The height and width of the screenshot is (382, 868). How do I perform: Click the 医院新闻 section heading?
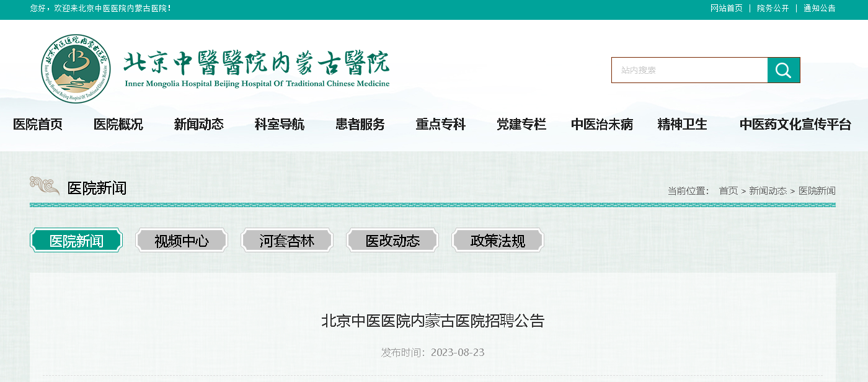tap(97, 189)
